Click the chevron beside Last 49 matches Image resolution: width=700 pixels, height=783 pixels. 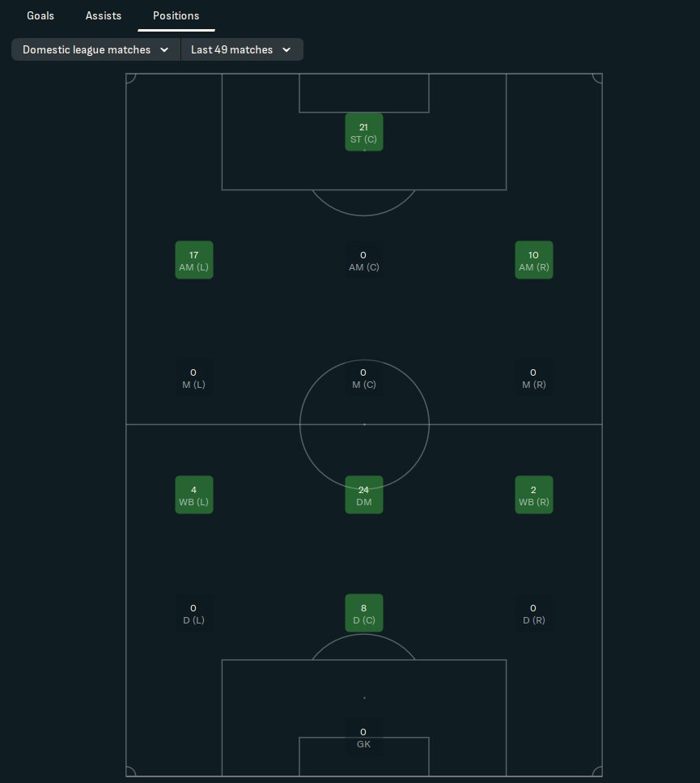[x=286, y=49]
